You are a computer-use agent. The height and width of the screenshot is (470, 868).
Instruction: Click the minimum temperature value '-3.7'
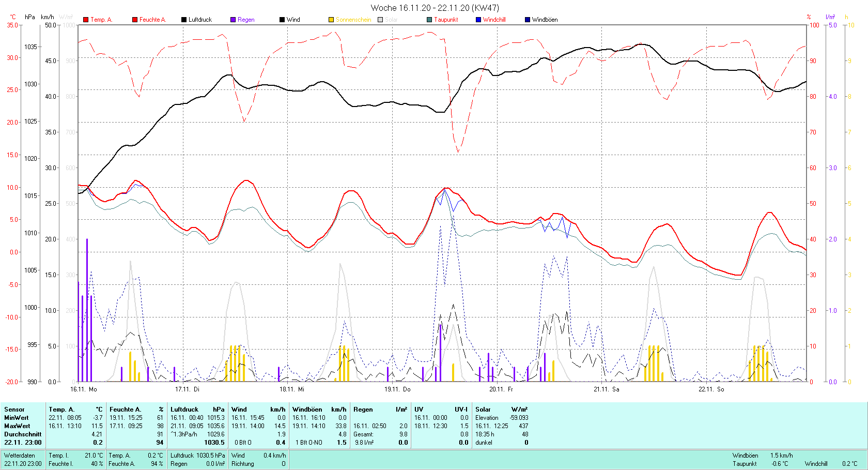coord(98,418)
